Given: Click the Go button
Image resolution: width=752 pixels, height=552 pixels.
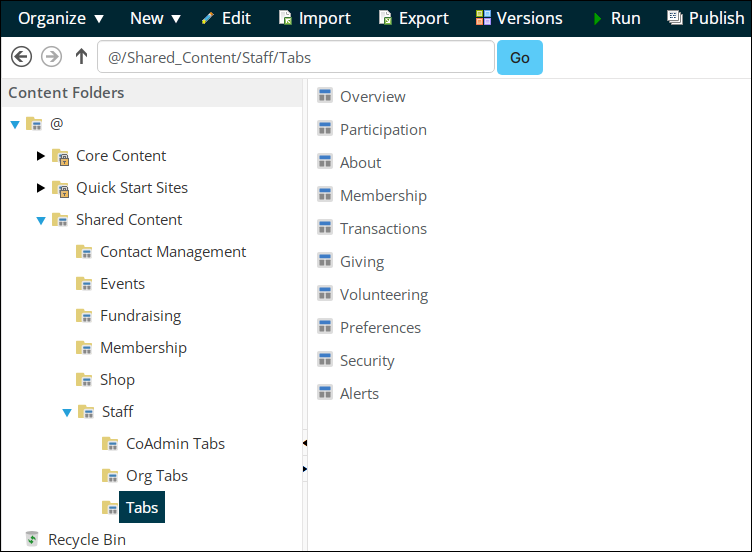Looking at the screenshot, I should tap(520, 58).
